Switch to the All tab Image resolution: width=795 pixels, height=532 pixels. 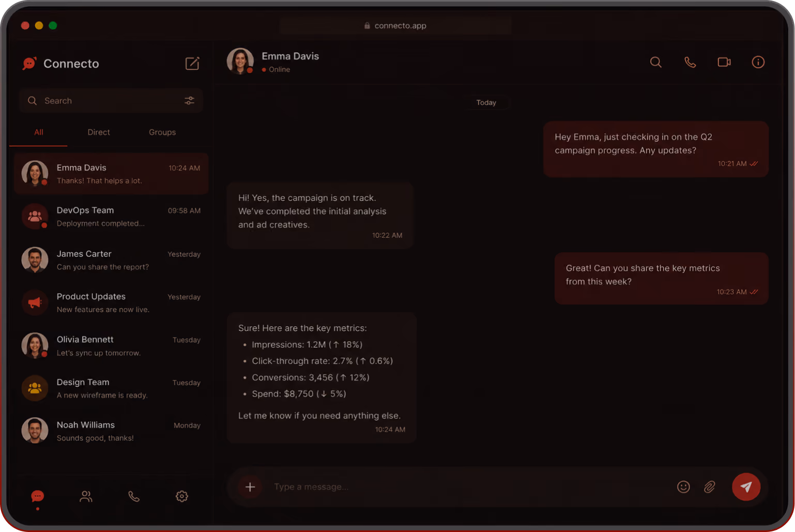pos(39,132)
